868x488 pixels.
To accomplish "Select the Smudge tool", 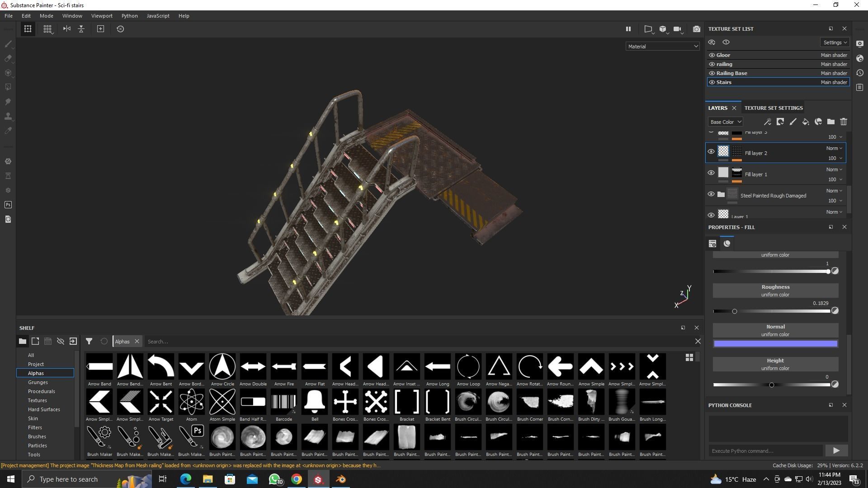I will pyautogui.click(x=8, y=102).
